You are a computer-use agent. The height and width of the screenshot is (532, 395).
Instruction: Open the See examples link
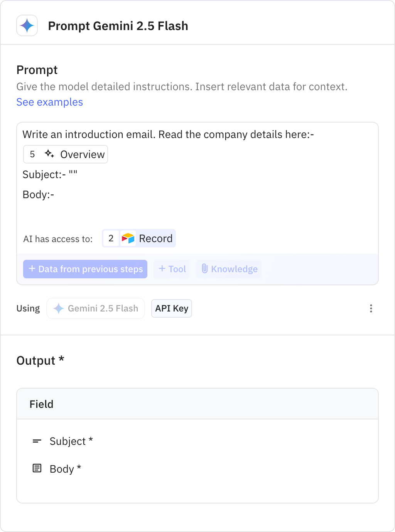[49, 102]
